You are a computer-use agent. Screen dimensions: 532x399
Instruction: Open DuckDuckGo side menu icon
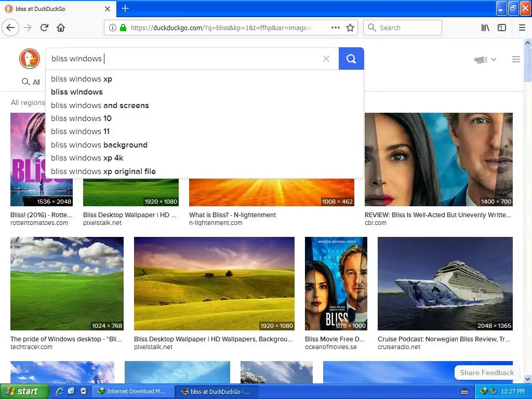[x=516, y=59]
